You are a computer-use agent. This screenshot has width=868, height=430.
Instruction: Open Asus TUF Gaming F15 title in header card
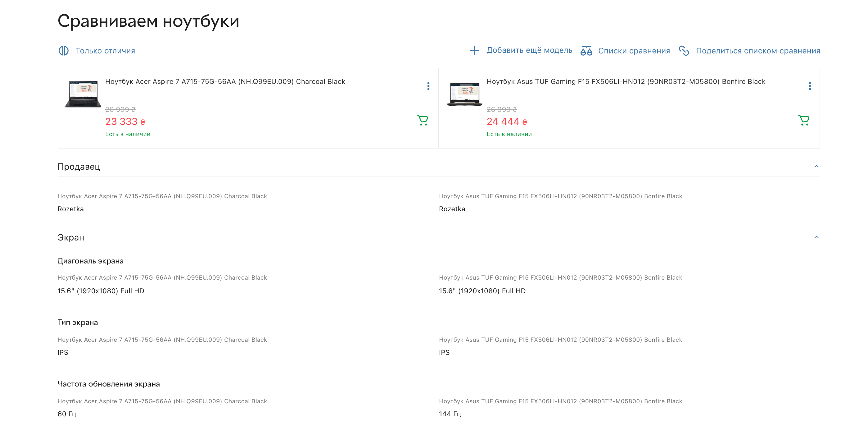pos(626,82)
